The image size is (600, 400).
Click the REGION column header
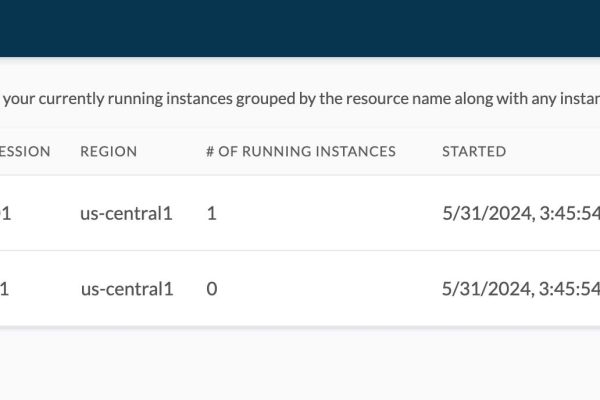tap(108, 152)
